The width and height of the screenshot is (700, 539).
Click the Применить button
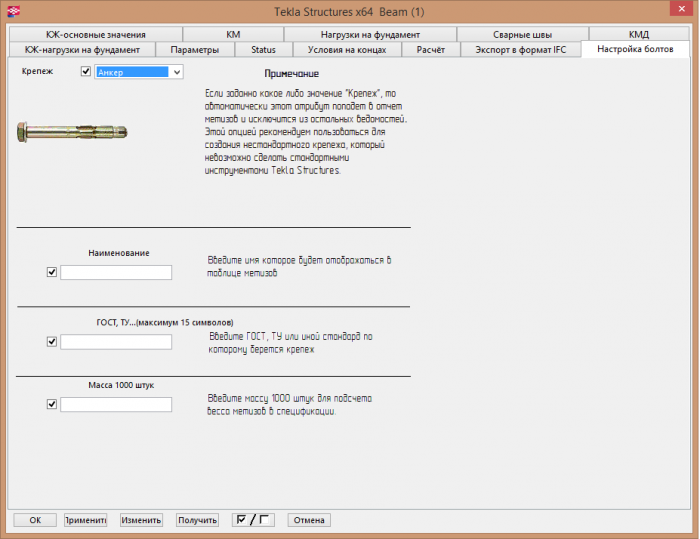85,520
